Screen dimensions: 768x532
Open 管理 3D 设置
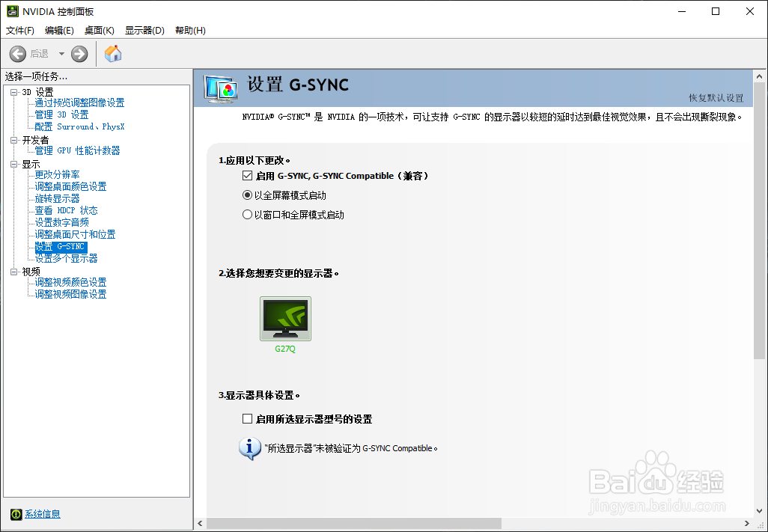pos(61,114)
